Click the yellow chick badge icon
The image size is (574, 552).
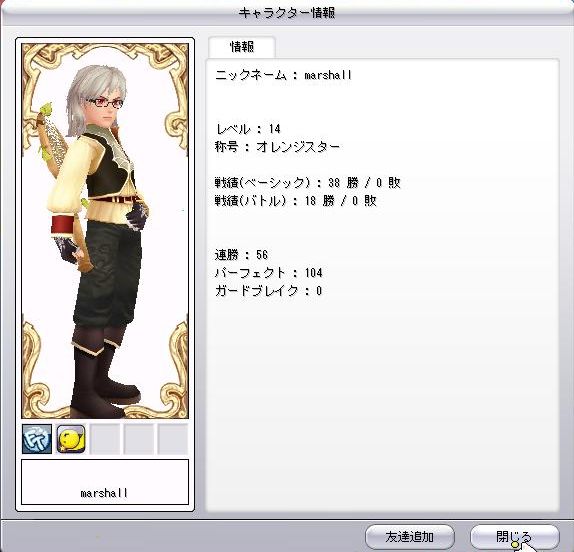tap(71, 439)
